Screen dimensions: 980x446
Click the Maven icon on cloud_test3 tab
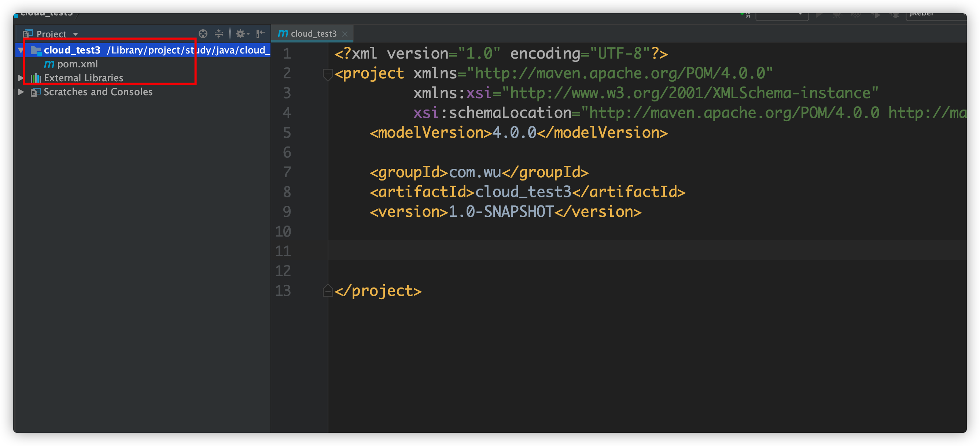283,34
